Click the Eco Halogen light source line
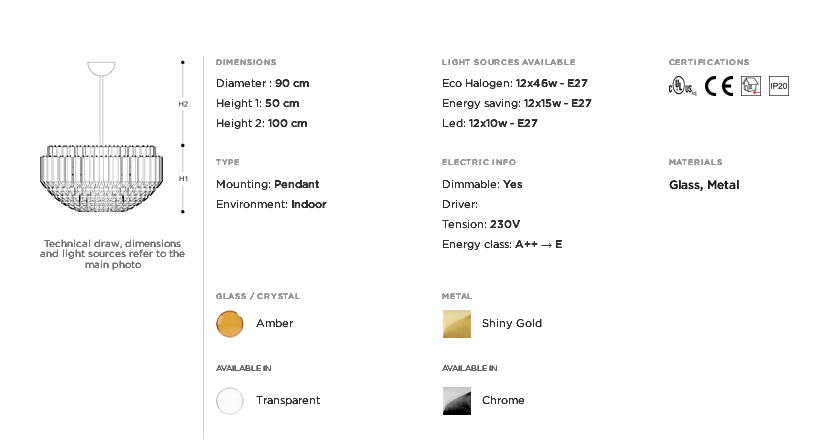This screenshot has height=446, width=825. [515, 83]
